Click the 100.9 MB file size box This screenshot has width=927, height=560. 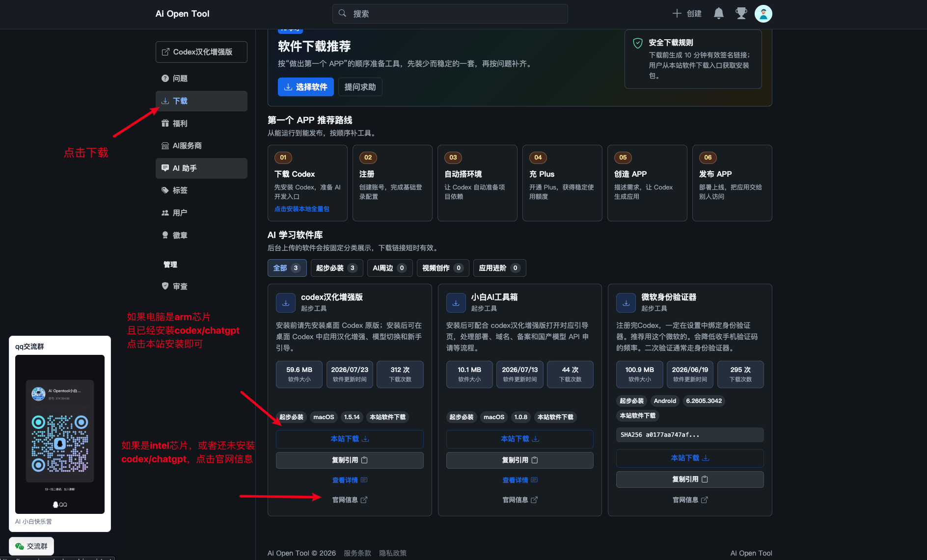pyautogui.click(x=639, y=374)
